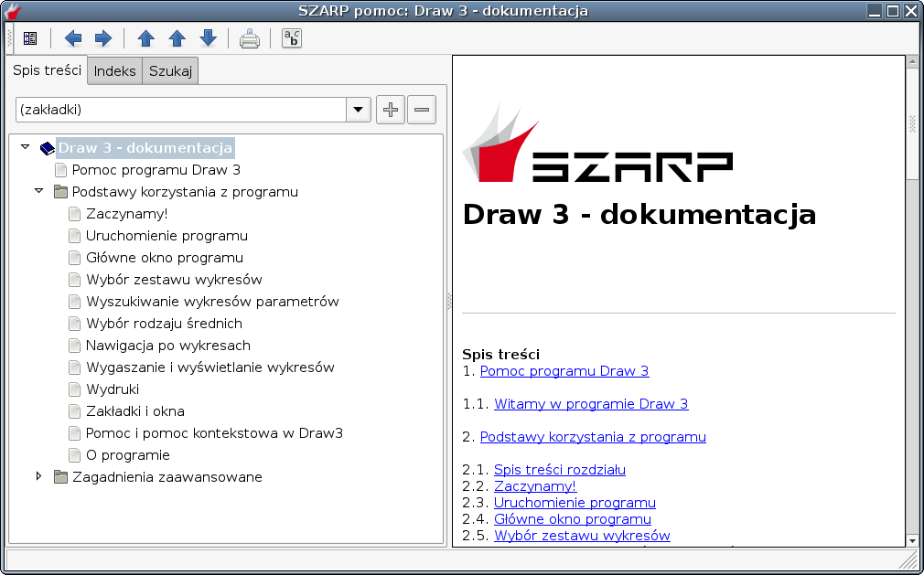Go forward with the right arrow icon
The height and width of the screenshot is (575, 924).
103,38
